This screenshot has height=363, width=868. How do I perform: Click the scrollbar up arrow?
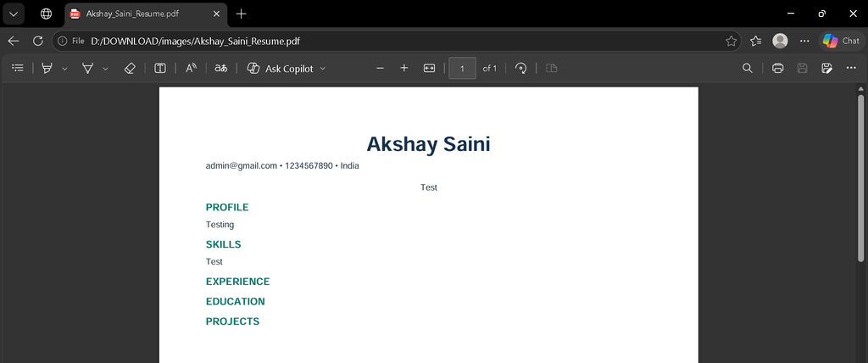tap(861, 89)
